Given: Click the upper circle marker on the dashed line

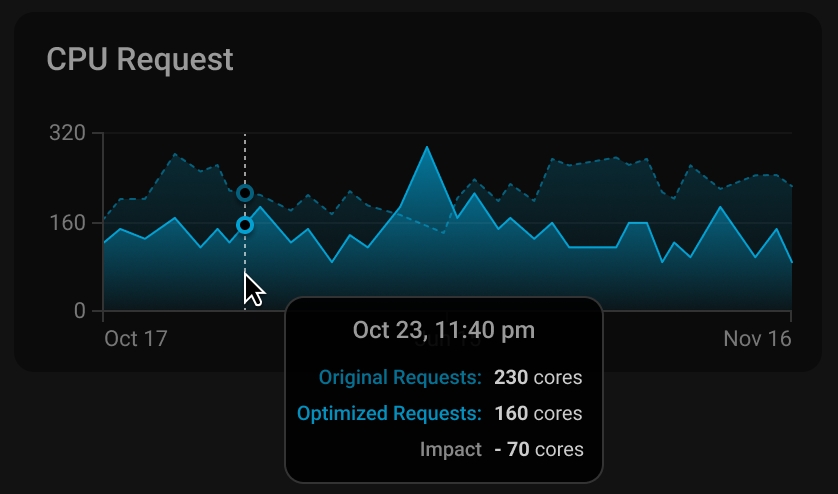Looking at the screenshot, I should (245, 193).
